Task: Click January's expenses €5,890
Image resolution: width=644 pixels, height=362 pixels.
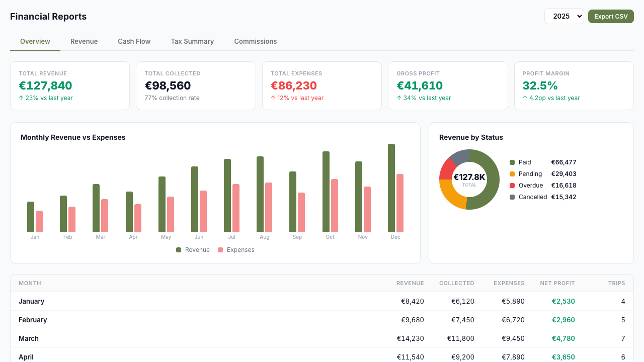Action: (x=513, y=301)
